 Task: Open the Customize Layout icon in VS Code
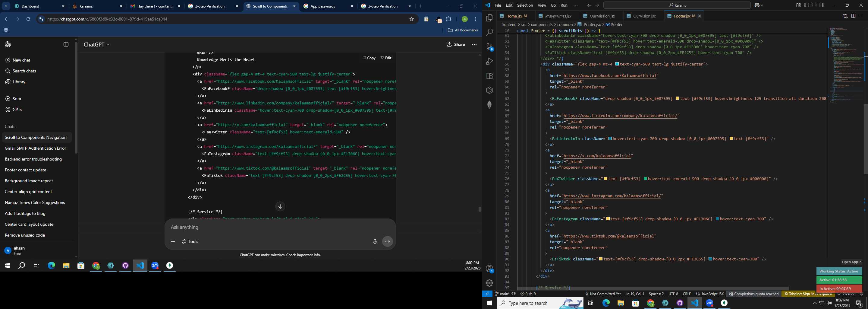tap(798, 5)
